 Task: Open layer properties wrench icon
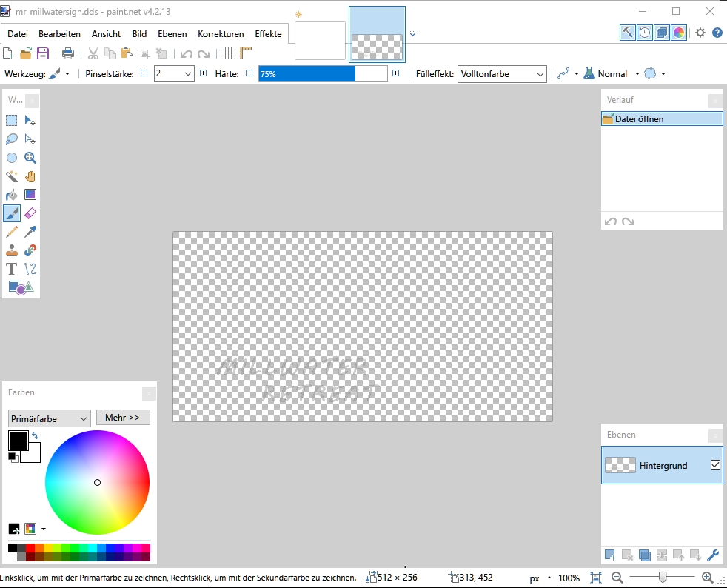pos(714,555)
